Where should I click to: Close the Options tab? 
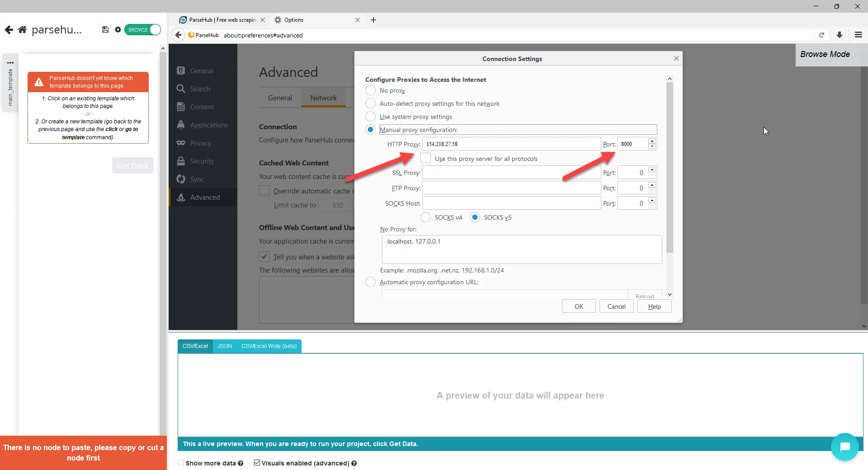point(358,20)
